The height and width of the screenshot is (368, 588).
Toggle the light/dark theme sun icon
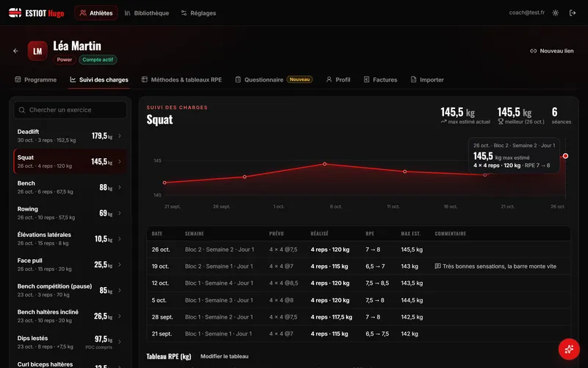pos(556,13)
